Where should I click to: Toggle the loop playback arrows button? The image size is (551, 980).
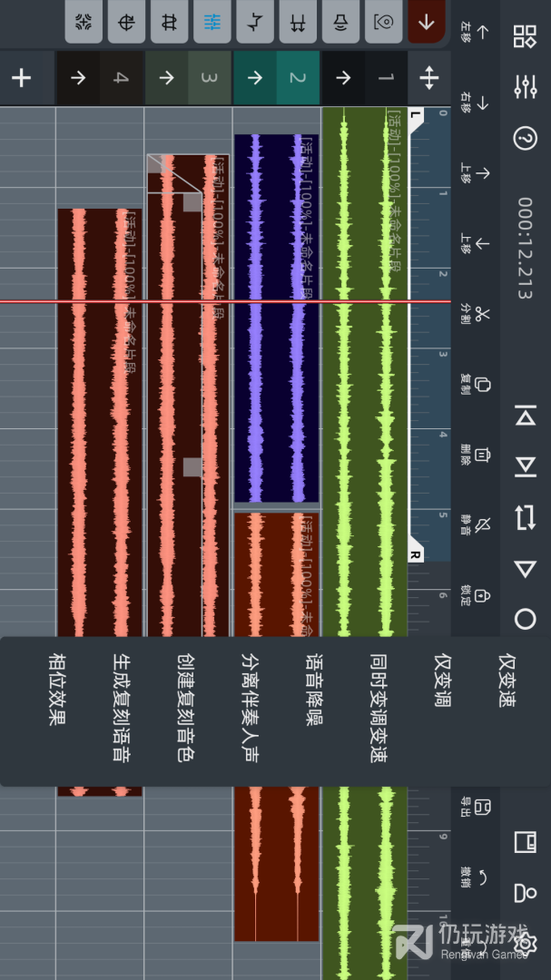(525, 517)
